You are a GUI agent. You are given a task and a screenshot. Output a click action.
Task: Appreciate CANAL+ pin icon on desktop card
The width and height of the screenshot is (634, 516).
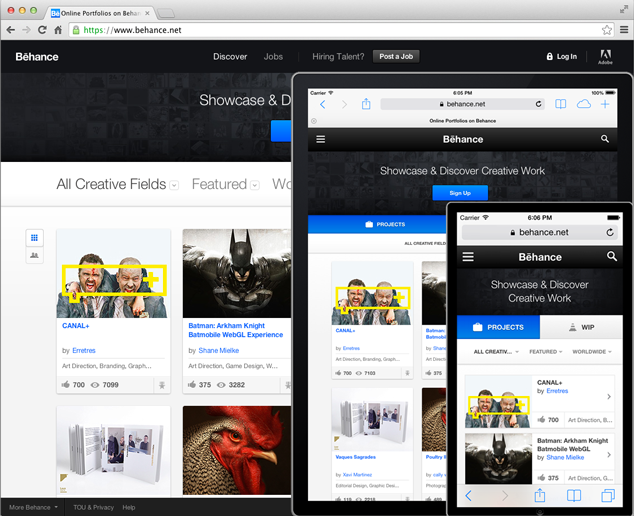pos(162,385)
